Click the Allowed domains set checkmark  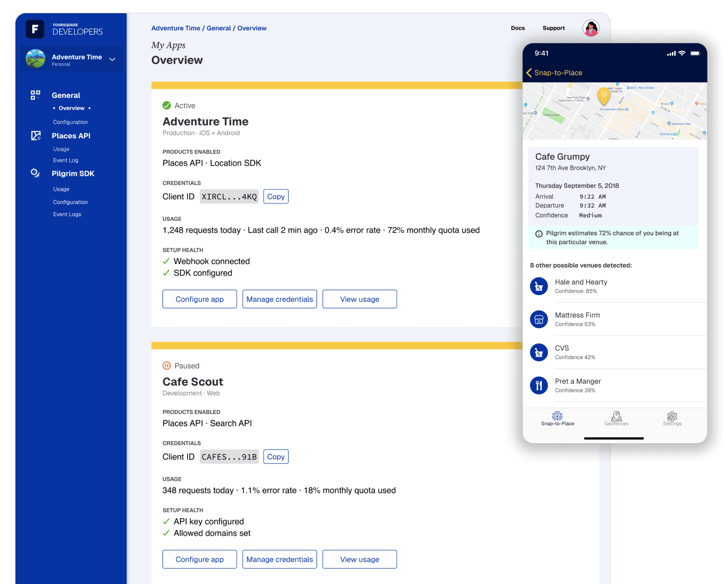[x=166, y=533]
